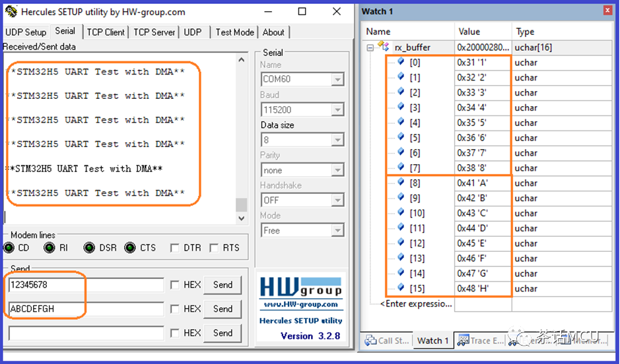Click the member icon for rx_buffer [6]

coord(401,152)
